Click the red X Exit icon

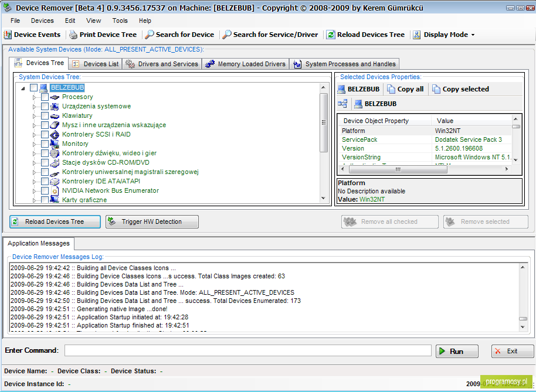(498, 351)
